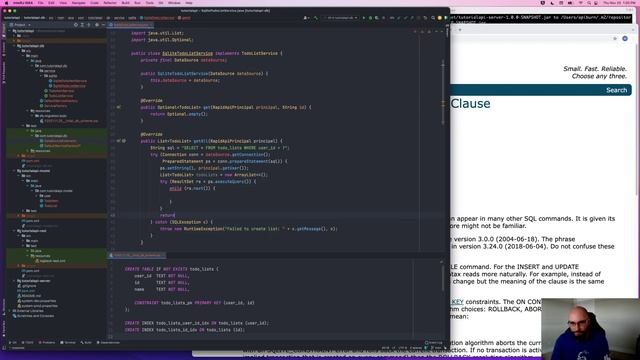Screen dimensions: 640x360
Task: Open the File menu
Action: point(40,3)
